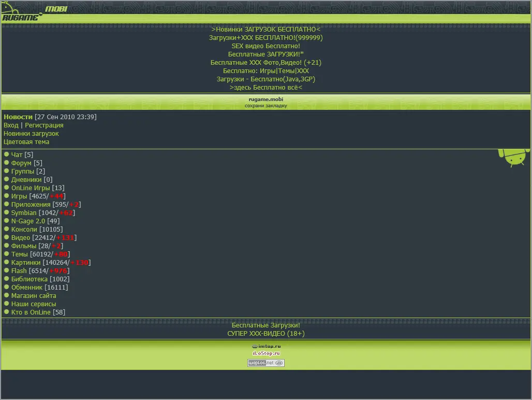The width and height of the screenshot is (532, 400).
Task: Select Цветовая тема option
Action: [26, 142]
